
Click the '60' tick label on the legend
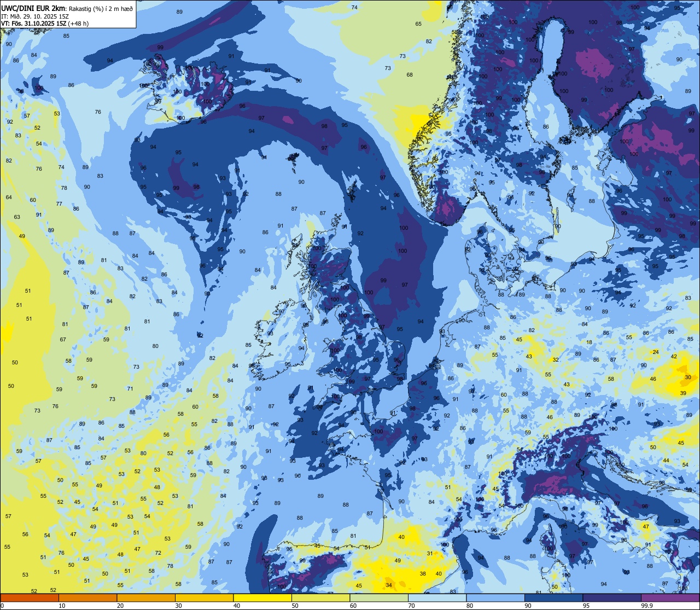click(x=353, y=606)
